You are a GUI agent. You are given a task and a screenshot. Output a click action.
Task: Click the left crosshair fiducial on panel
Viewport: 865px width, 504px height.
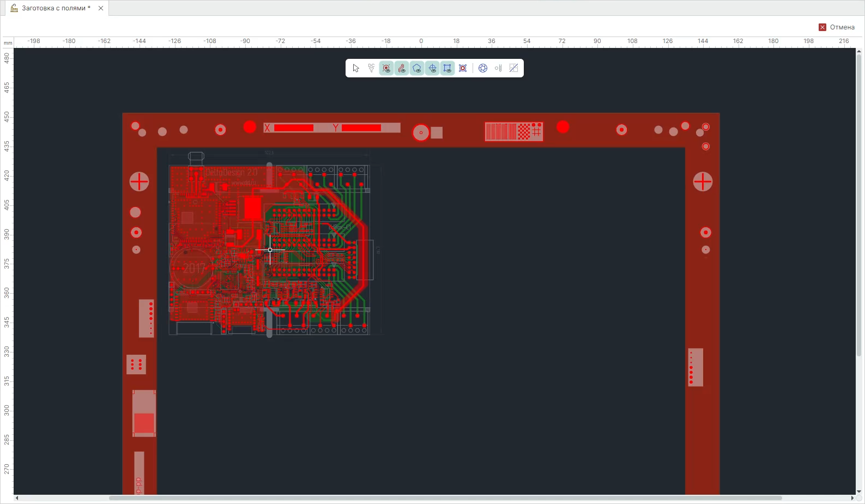pos(139,181)
